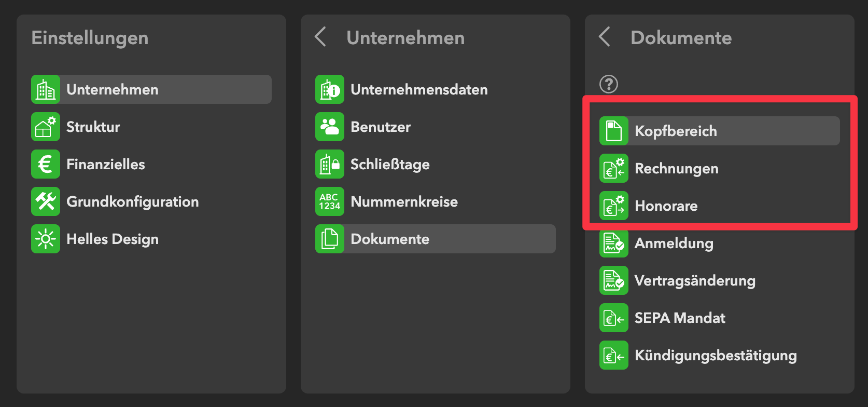The height and width of the screenshot is (407, 868).
Task: Click the Kopfbereich document icon
Action: [x=614, y=131]
